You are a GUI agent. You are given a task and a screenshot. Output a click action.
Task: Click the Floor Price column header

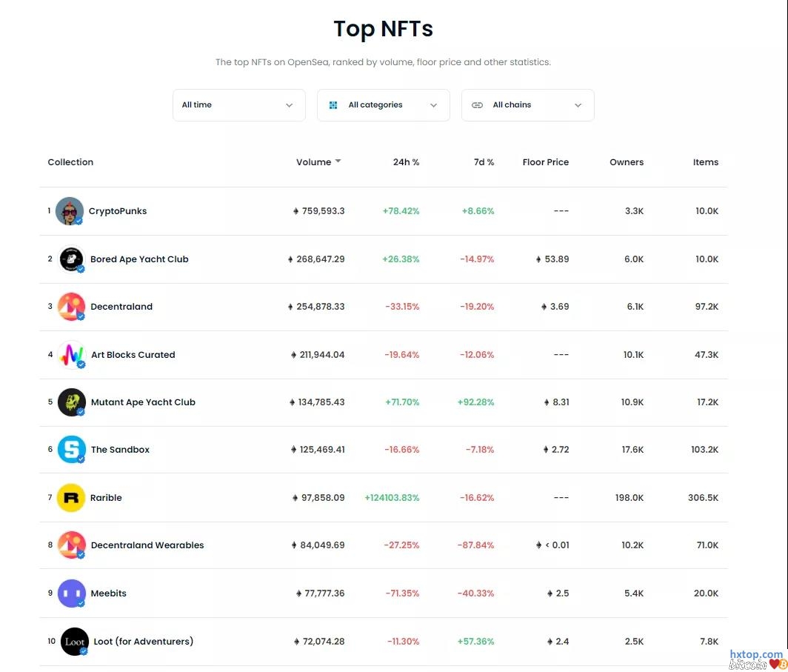point(545,162)
